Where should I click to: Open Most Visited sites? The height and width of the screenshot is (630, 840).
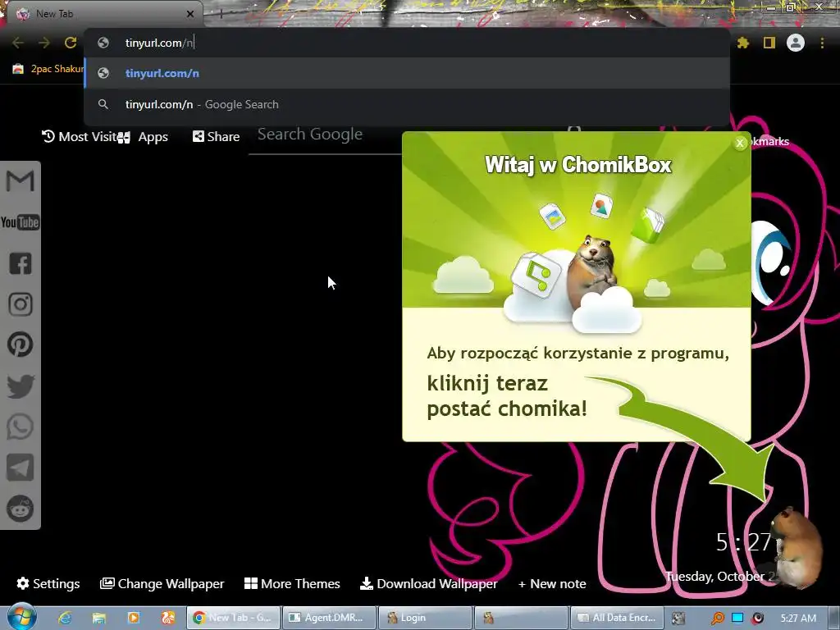[x=80, y=137]
